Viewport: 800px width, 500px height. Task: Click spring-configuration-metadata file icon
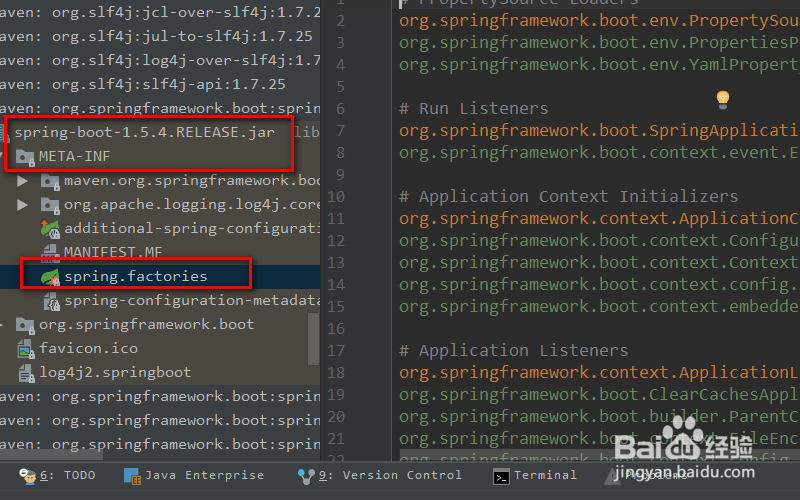point(52,302)
